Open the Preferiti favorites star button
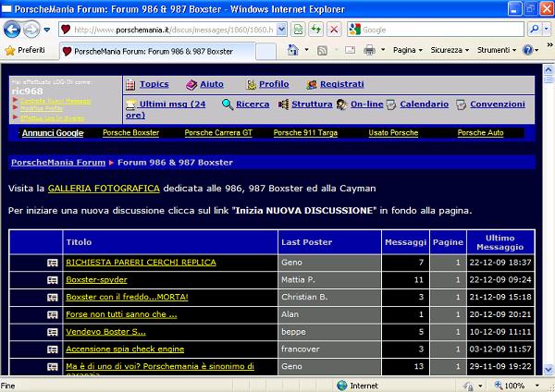 pyautogui.click(x=25, y=50)
